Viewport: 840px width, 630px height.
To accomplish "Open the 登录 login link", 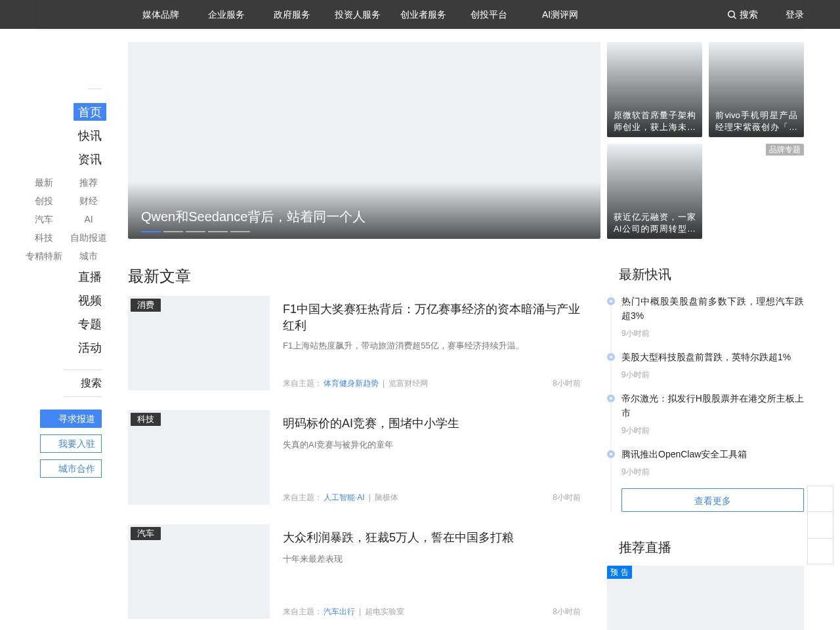I will [x=794, y=14].
